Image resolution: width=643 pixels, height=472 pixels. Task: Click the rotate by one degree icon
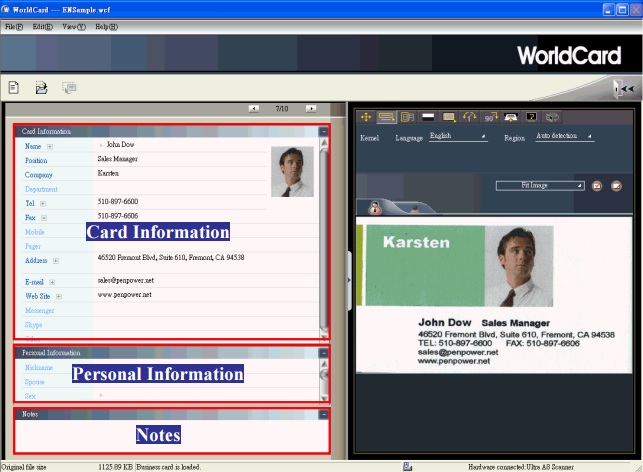pyautogui.click(x=470, y=117)
